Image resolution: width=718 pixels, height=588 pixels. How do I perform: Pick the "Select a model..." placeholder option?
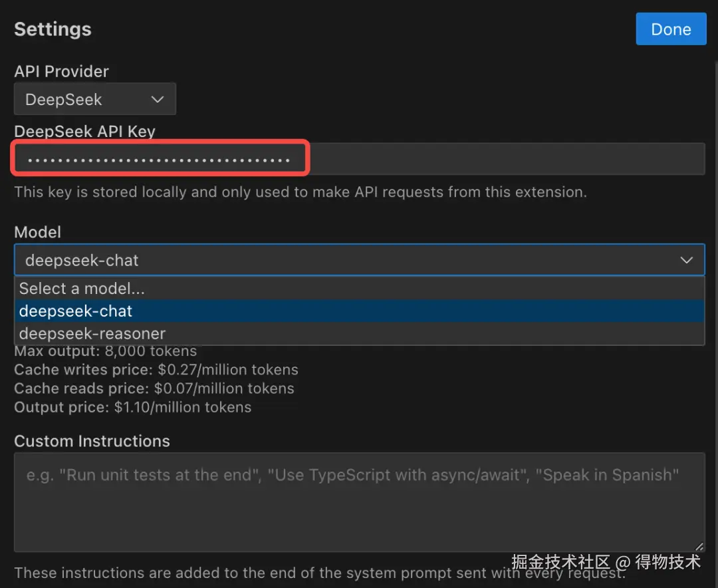click(82, 289)
